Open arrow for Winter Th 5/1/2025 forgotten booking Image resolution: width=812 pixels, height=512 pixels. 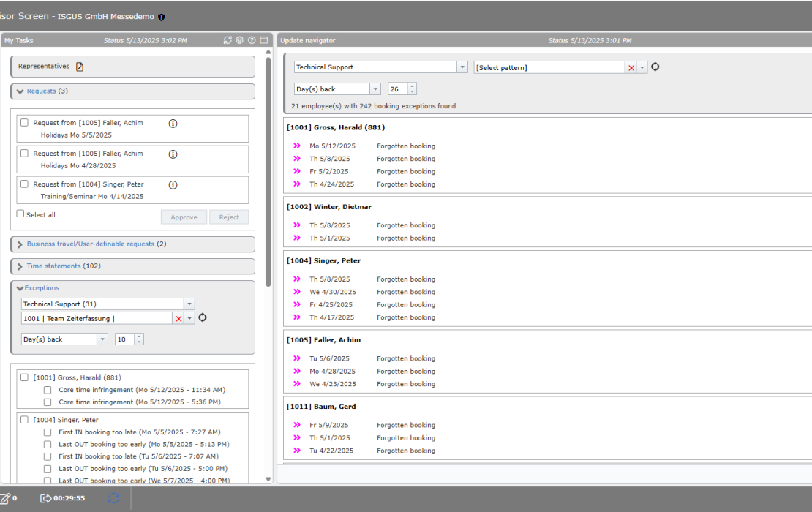coord(297,238)
